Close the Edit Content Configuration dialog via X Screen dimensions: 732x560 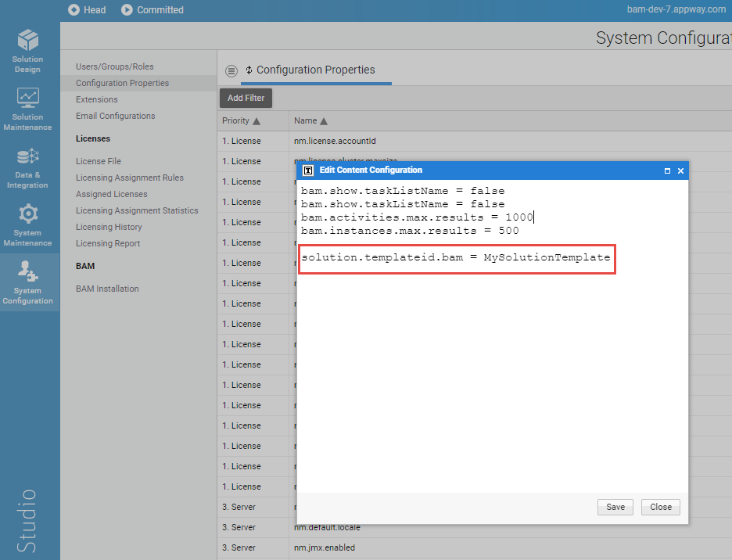point(680,171)
